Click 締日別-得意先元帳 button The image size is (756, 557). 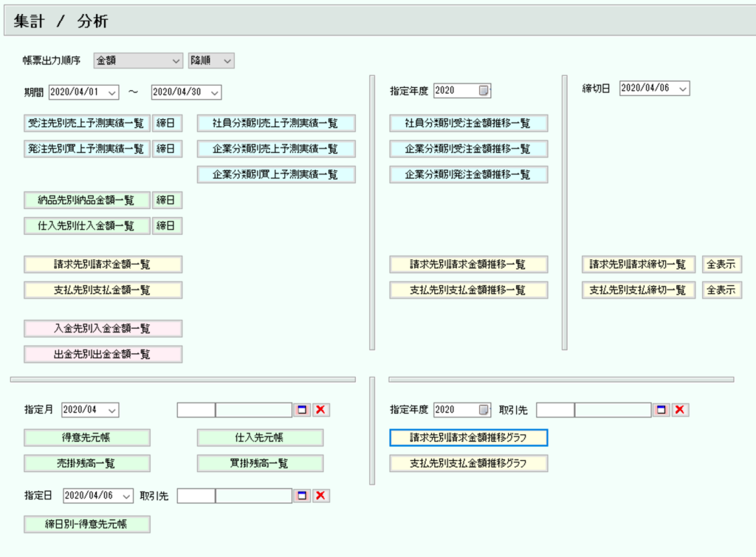(x=87, y=524)
